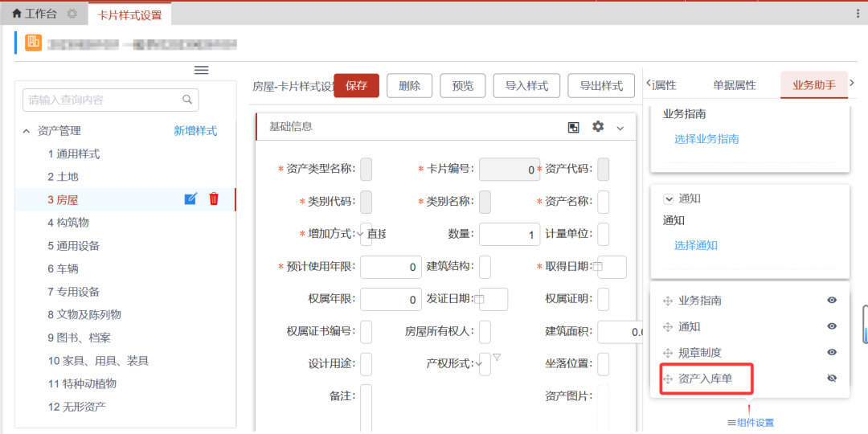Click the 选择通知 link
Image resolution: width=868 pixels, height=434 pixels.
(696, 245)
